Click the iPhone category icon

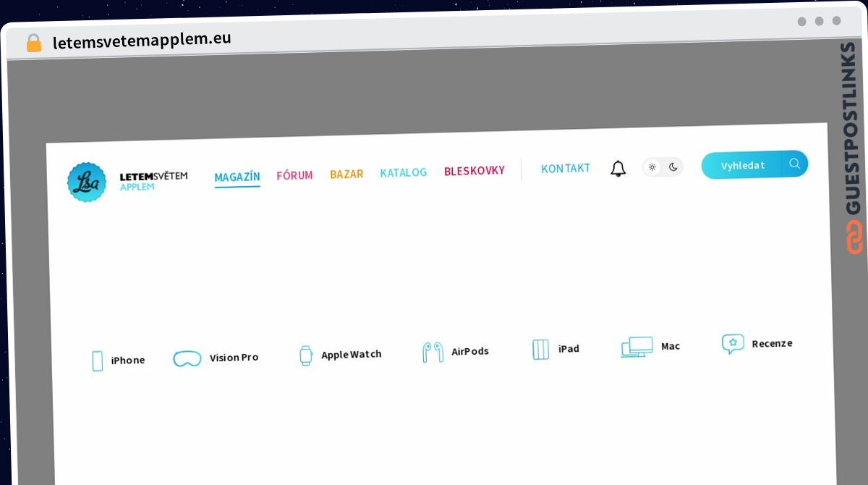tap(97, 360)
